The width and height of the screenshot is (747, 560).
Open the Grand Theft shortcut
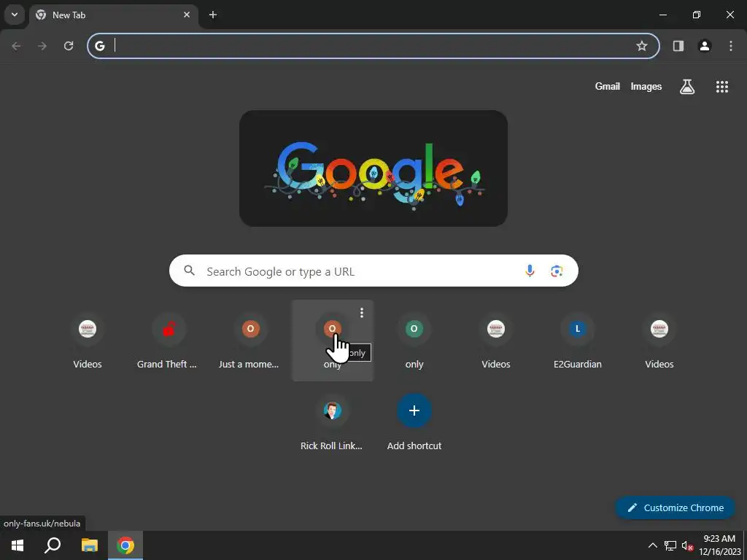[169, 341]
